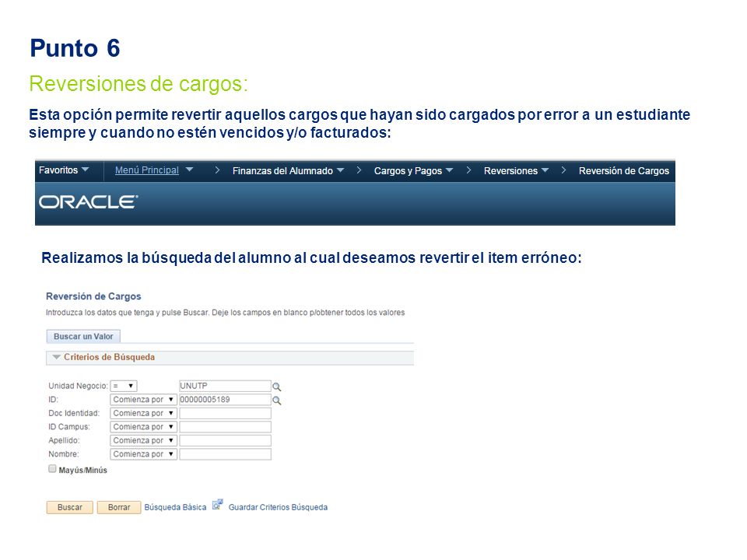This screenshot has height=560, width=747.
Task: Open the Reversiones breadcrumb menu
Action: tap(516, 170)
